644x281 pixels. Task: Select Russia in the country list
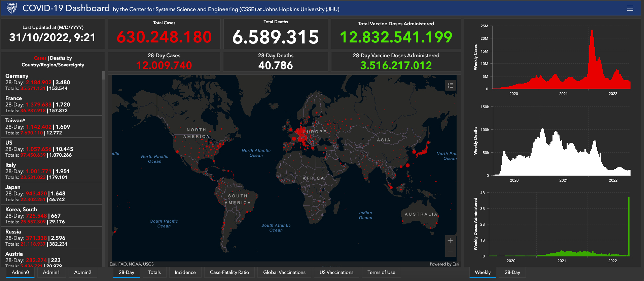(x=52, y=238)
